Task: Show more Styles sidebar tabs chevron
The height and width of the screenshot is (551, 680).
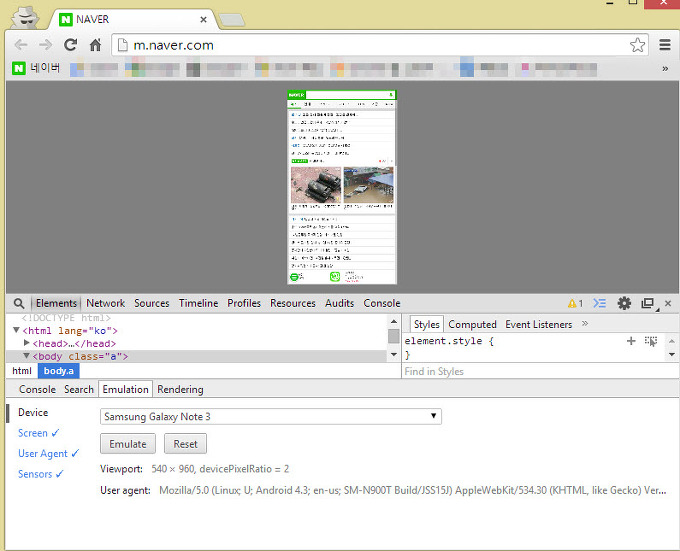Action: (585, 324)
